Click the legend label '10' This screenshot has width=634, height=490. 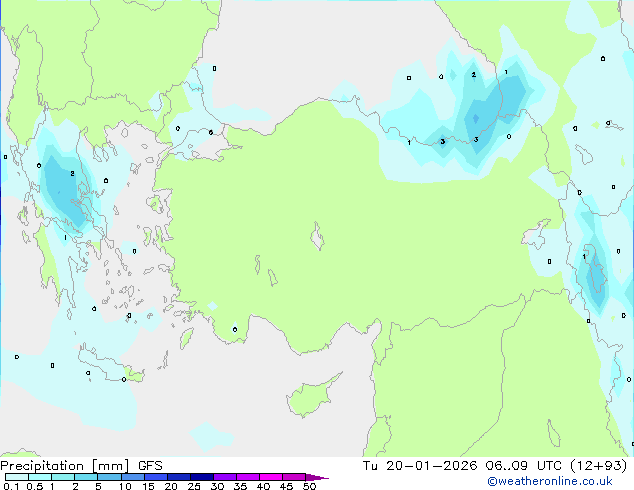click(125, 486)
